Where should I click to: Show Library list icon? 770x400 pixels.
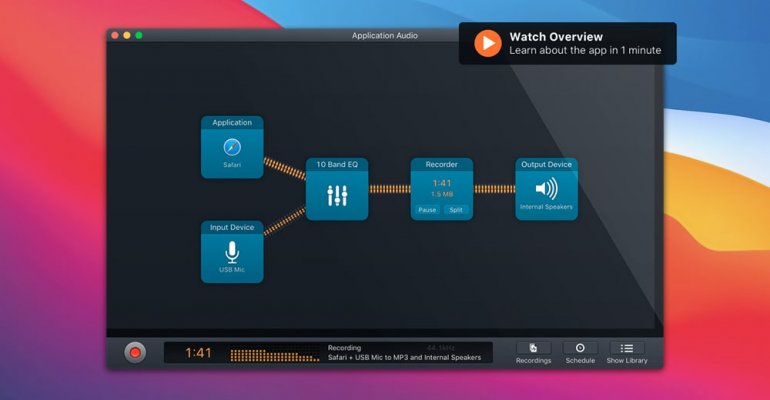tap(627, 348)
